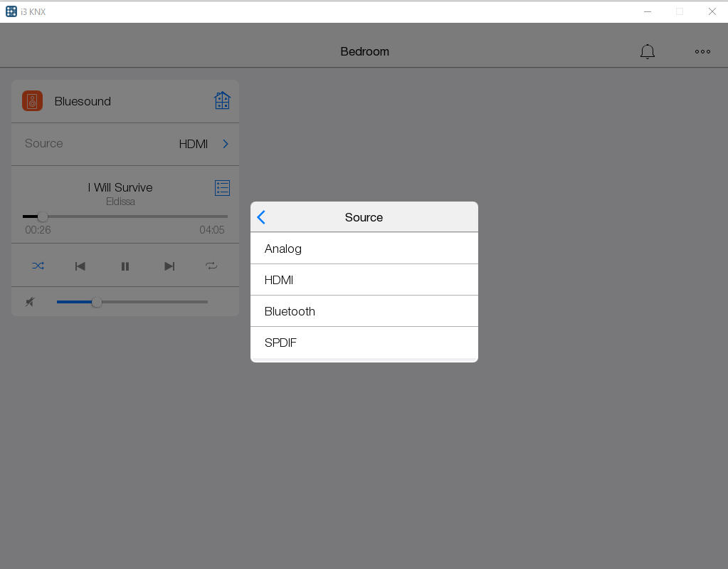
Task: Expand the Source chevron next to HDMI
Action: (226, 144)
